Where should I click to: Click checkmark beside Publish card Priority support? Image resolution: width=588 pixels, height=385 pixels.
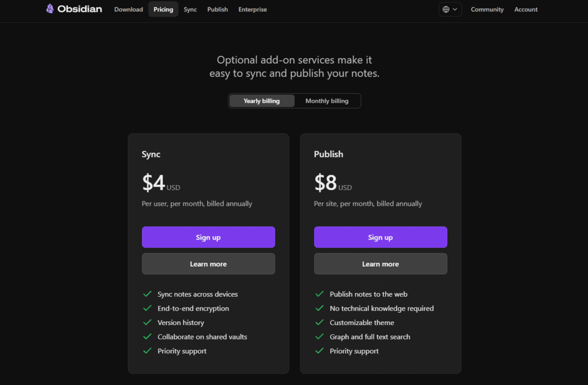click(319, 351)
